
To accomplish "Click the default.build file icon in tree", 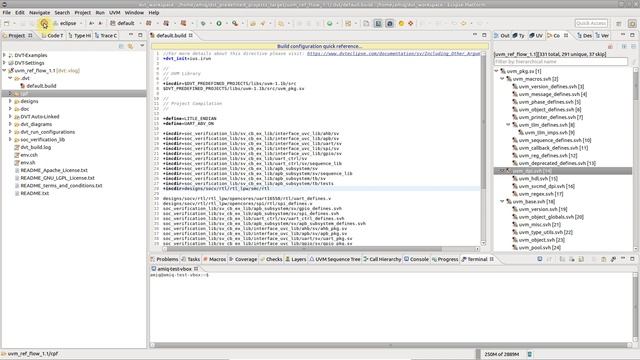I will (23, 86).
